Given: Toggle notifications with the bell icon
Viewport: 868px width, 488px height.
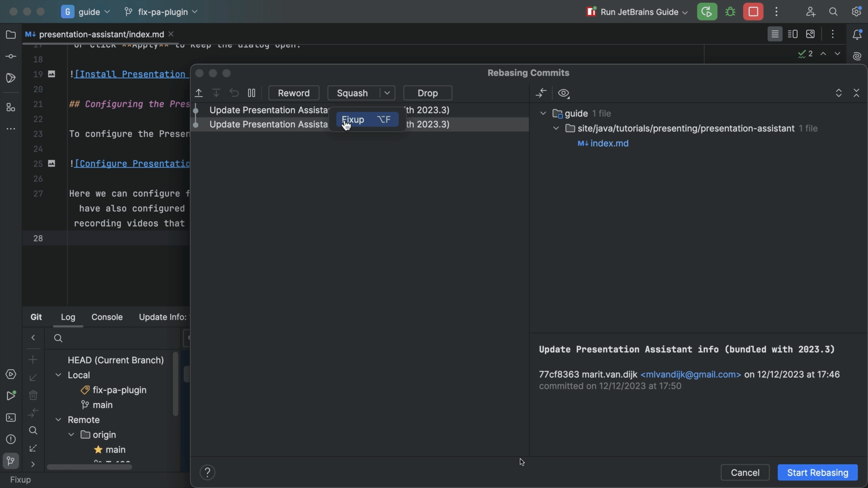Looking at the screenshot, I should pyautogui.click(x=857, y=34).
